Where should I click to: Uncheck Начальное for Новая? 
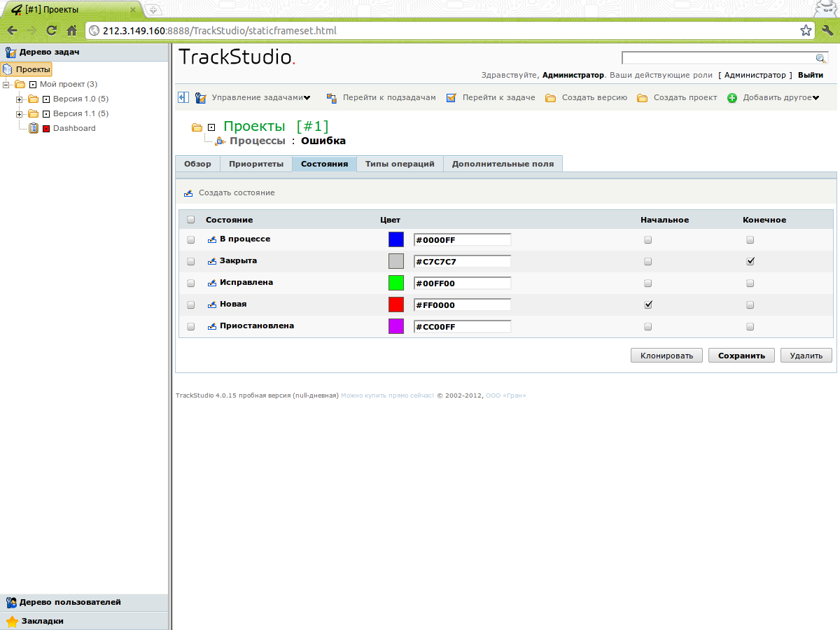(x=648, y=304)
